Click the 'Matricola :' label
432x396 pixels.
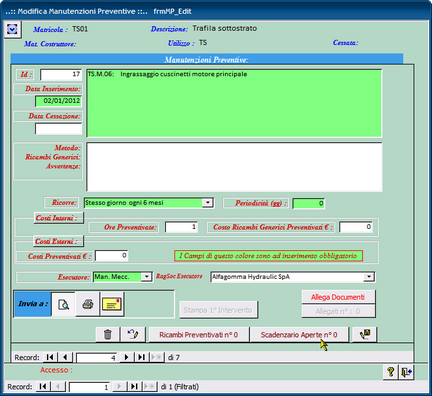(50, 30)
